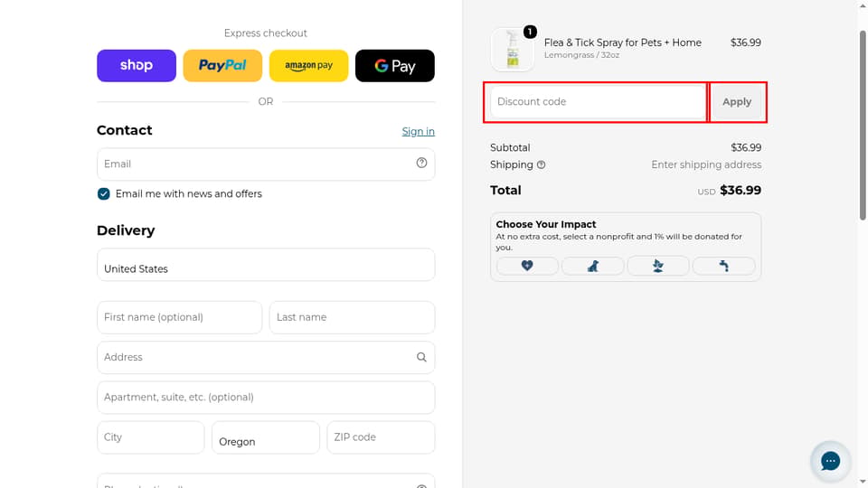Focus the Address field
This screenshot has width=868, height=488.
click(266, 357)
